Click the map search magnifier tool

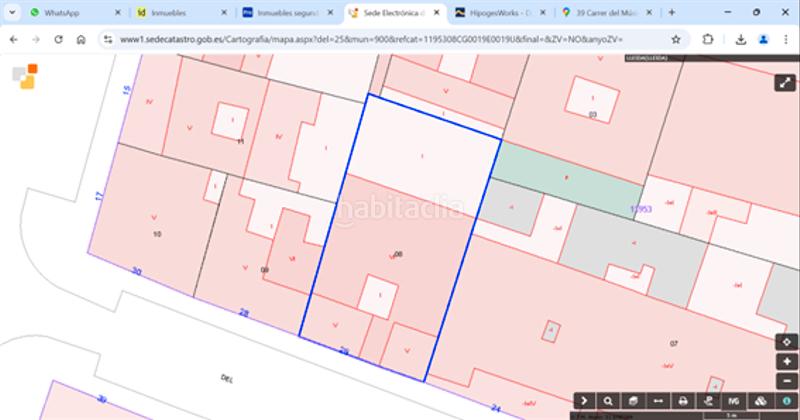point(608,400)
